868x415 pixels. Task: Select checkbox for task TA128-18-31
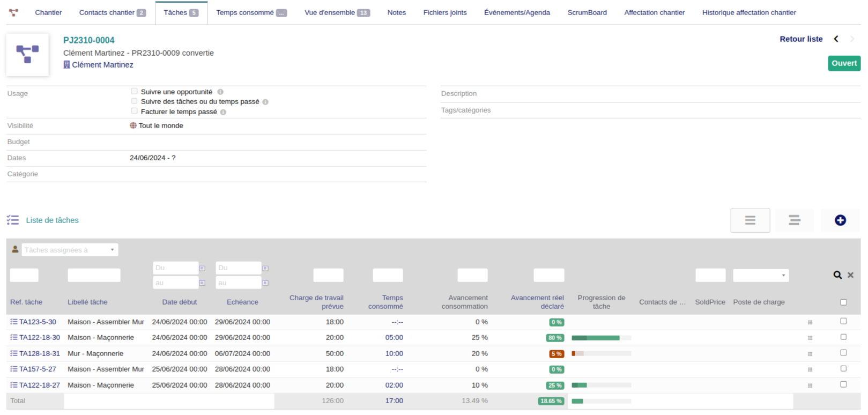pyautogui.click(x=843, y=353)
